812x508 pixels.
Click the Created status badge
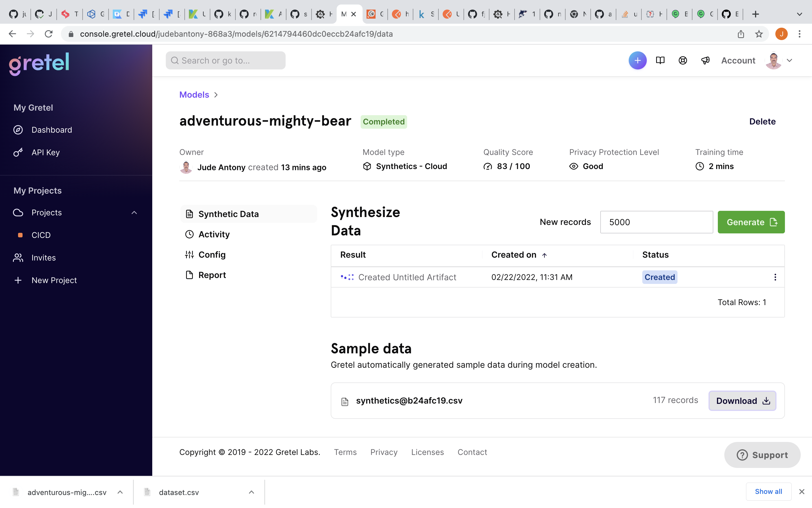[x=660, y=277]
